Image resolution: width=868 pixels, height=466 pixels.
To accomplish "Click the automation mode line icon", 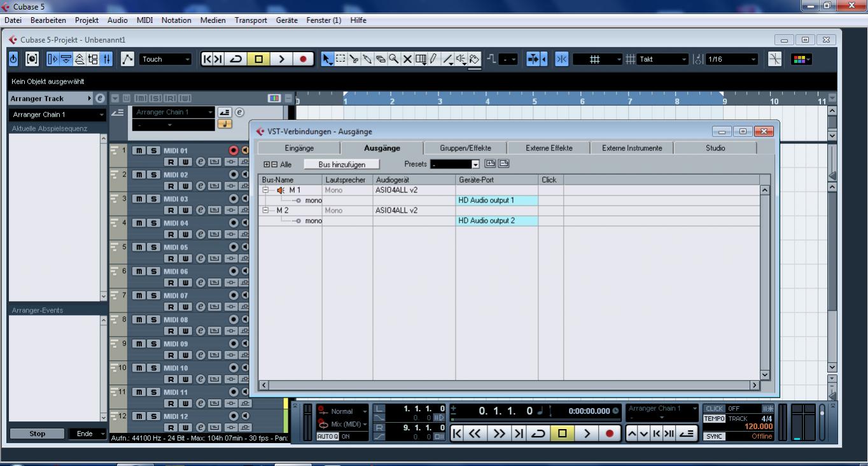I will pos(128,59).
